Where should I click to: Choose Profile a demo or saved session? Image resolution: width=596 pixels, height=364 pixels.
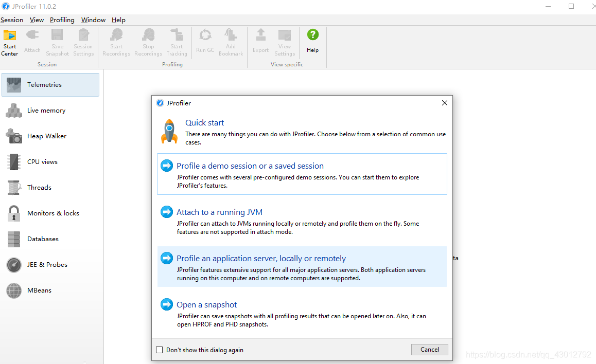[250, 166]
